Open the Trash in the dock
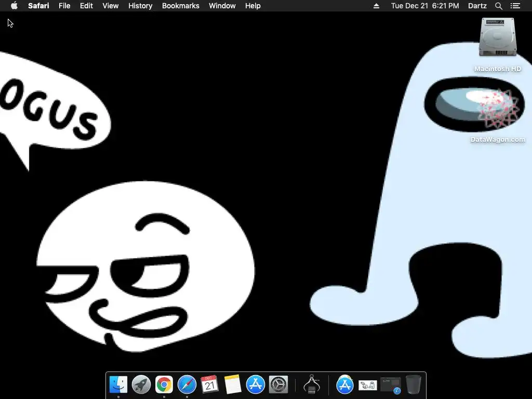The height and width of the screenshot is (399, 532). click(413, 384)
